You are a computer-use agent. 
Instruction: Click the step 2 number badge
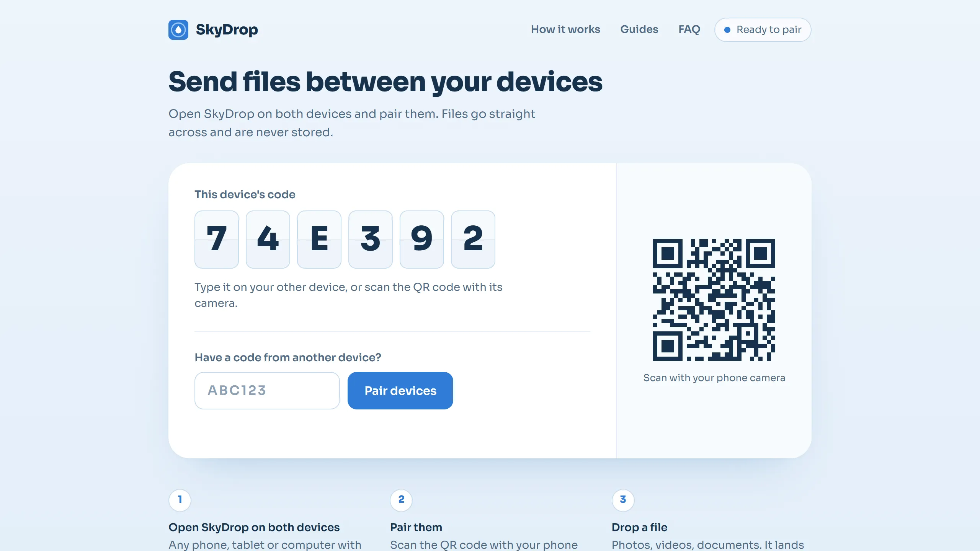click(401, 500)
